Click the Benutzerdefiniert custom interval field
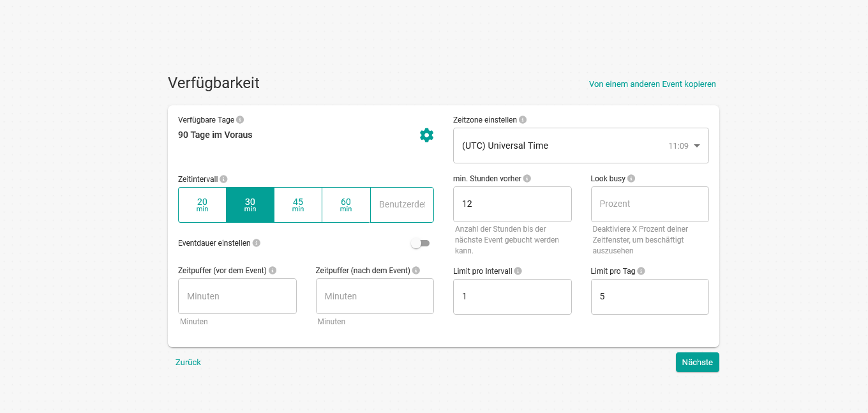Screen dimensions: 868x413 coord(402,205)
